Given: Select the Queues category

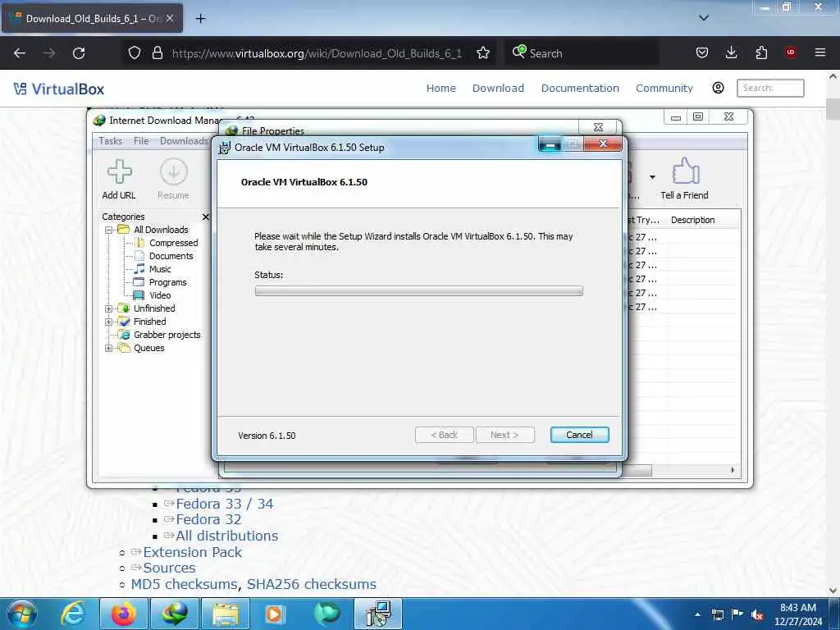Looking at the screenshot, I should [149, 348].
